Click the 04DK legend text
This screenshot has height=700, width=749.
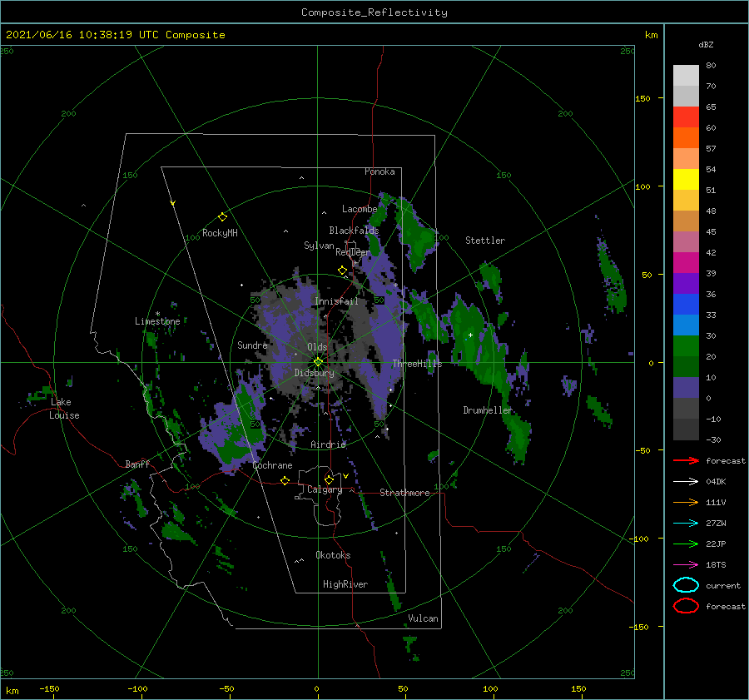pyautogui.click(x=716, y=482)
